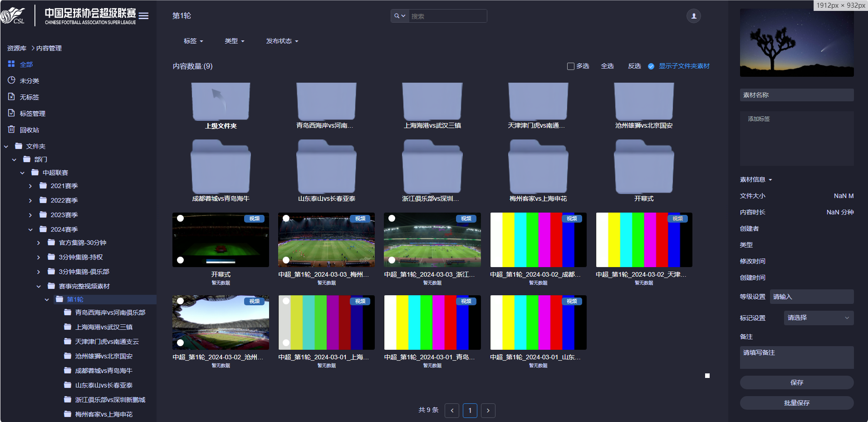
Task: Collapse the 中超联赛 tree node
Action: click(22, 173)
